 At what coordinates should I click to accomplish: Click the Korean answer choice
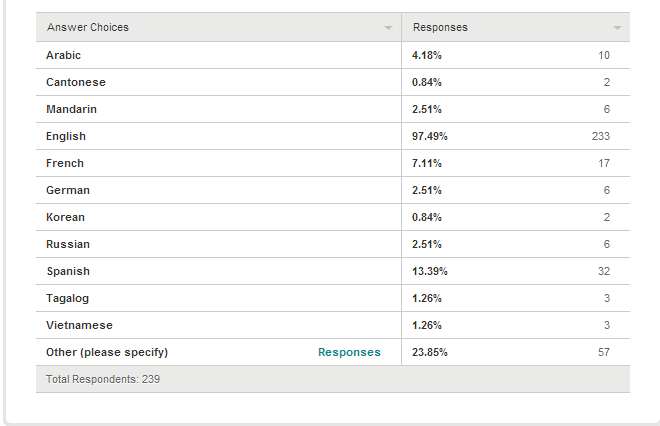pos(65,217)
